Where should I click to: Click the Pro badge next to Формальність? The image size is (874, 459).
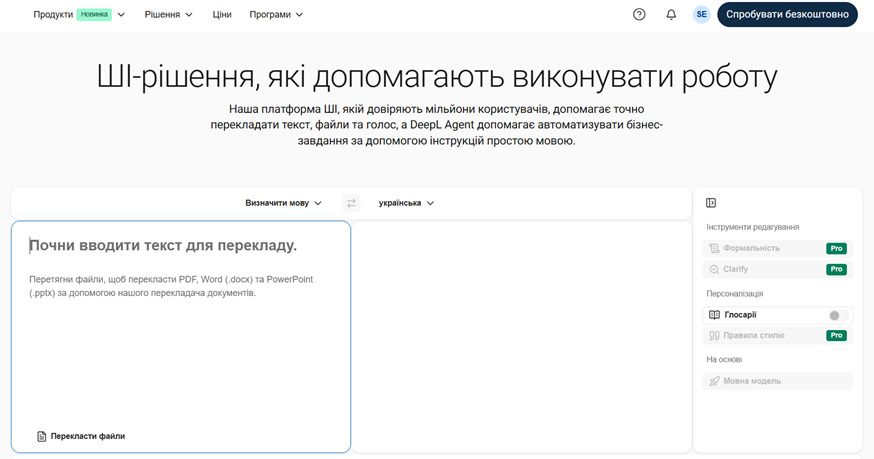(x=836, y=248)
